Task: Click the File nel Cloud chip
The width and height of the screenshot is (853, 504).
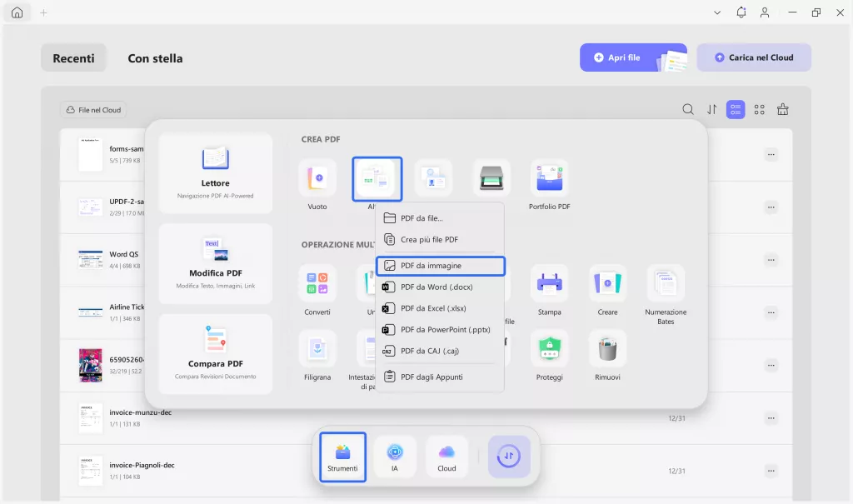Action: coord(92,109)
